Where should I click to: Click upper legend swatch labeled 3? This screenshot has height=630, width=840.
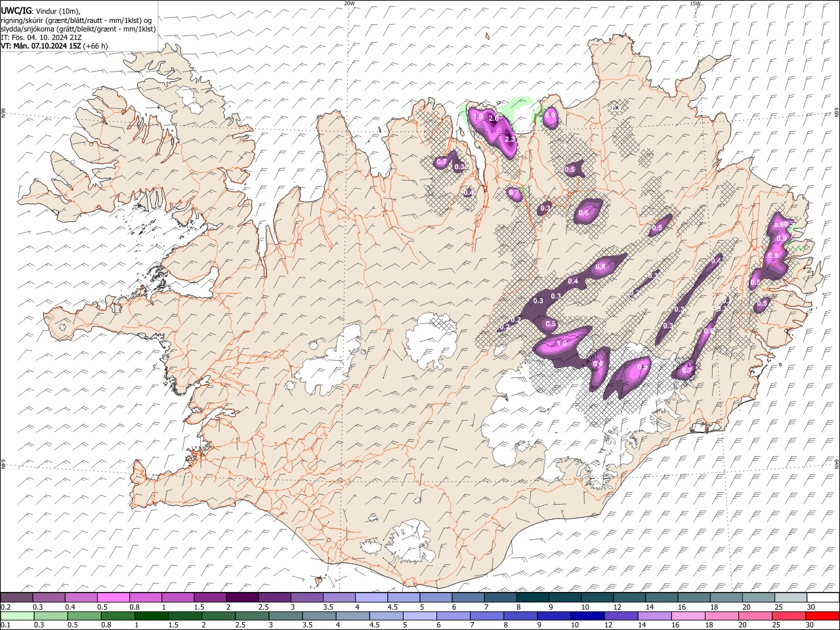pyautogui.click(x=306, y=598)
